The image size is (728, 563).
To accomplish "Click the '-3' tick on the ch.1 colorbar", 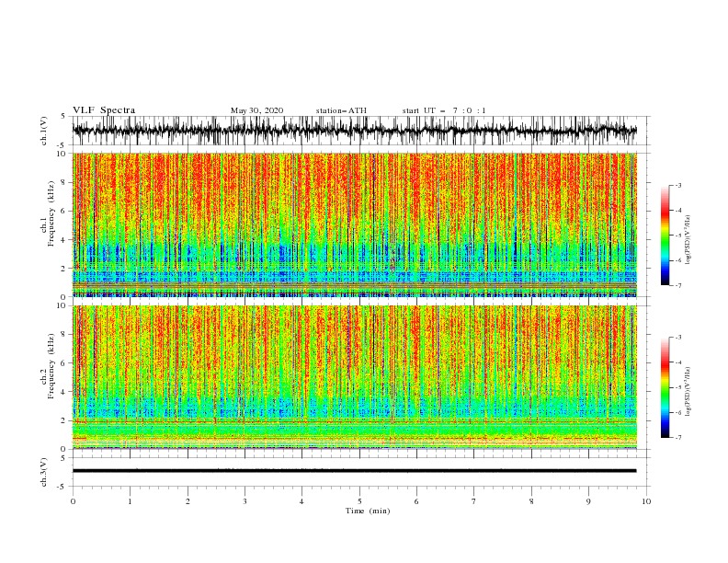I will pyautogui.click(x=678, y=185).
